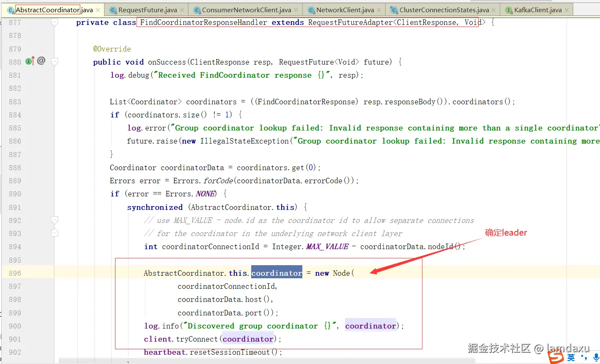The image size is (600, 364).
Task: Click the coordinator argument in log.info line 900
Action: (370, 326)
